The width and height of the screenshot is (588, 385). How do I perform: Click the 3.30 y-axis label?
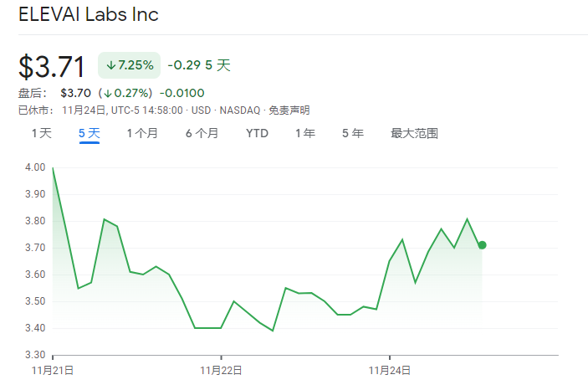35,355
